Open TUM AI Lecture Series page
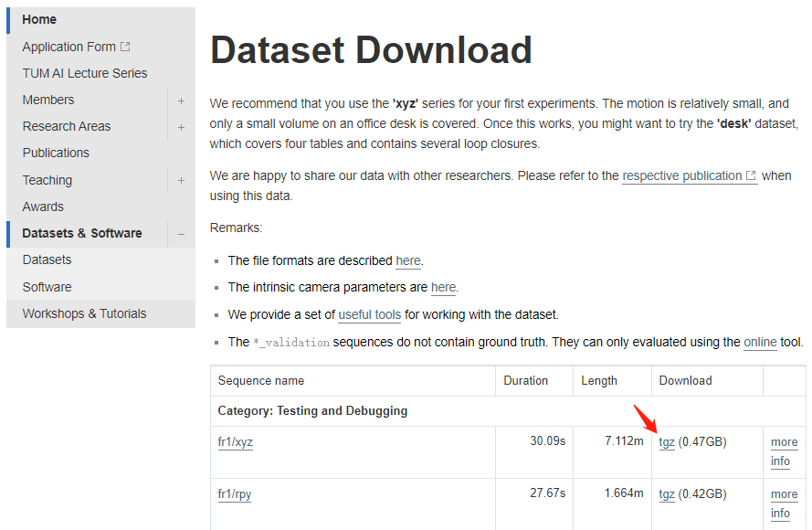Screen dimensions: 812x530 coord(85,73)
